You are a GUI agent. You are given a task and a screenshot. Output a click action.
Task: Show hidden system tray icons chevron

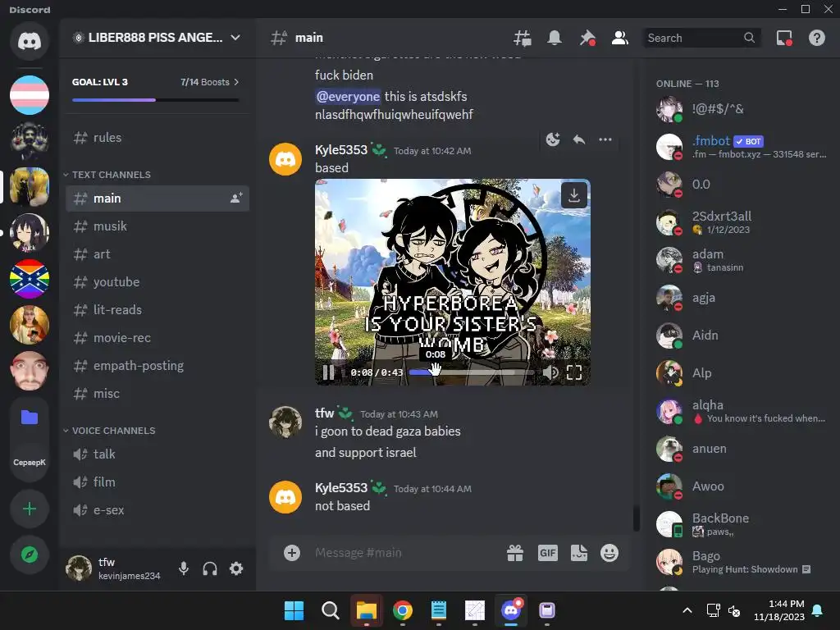[x=687, y=610]
